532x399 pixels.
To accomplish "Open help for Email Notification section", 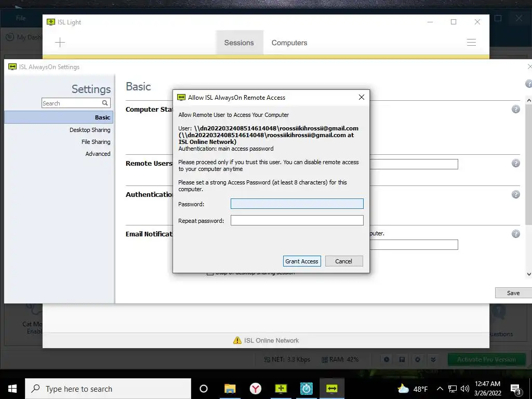I will [516, 234].
